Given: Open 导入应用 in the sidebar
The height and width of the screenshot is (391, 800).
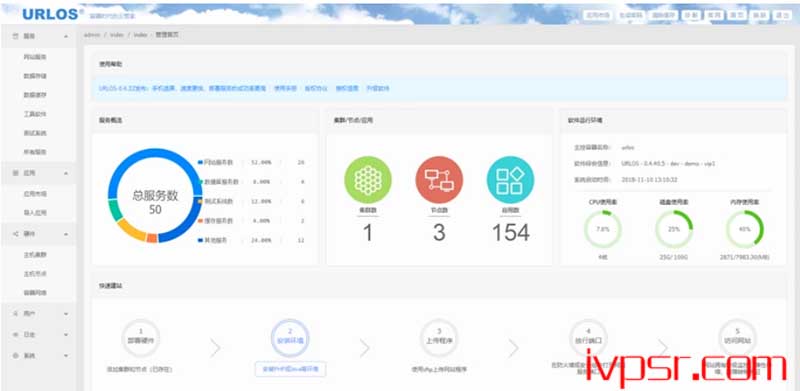Looking at the screenshot, I should 35,213.
